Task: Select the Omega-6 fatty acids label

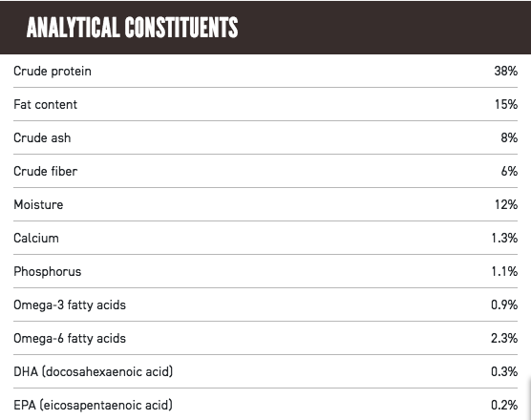Action: 70,339
